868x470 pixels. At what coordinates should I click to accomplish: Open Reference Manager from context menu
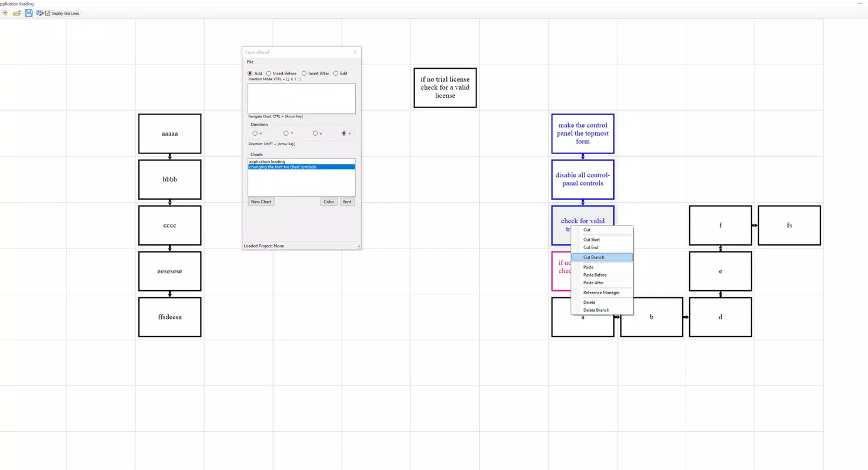click(x=601, y=293)
